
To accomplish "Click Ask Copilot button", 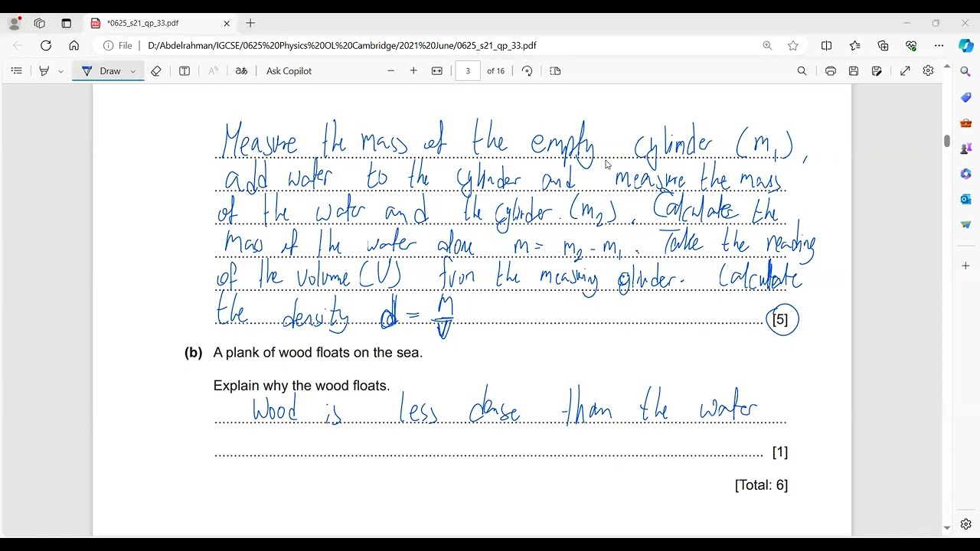I will (289, 70).
